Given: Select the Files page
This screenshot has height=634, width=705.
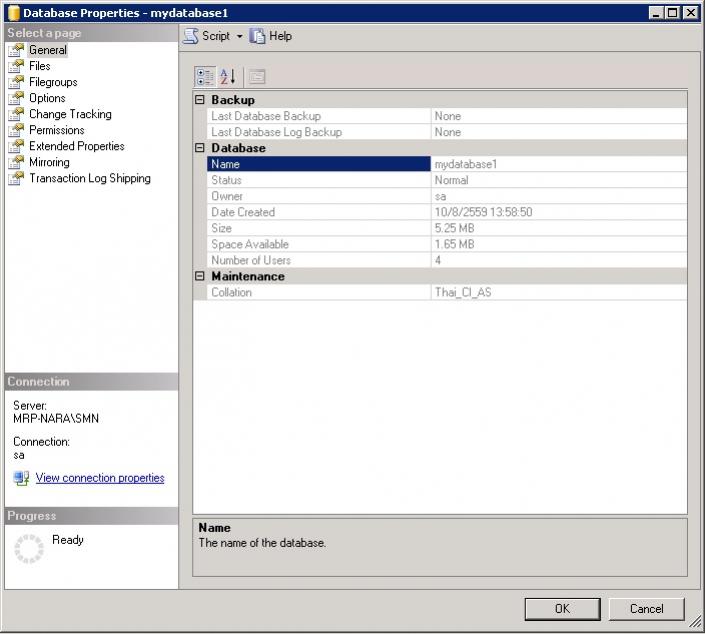Looking at the screenshot, I should point(40,66).
